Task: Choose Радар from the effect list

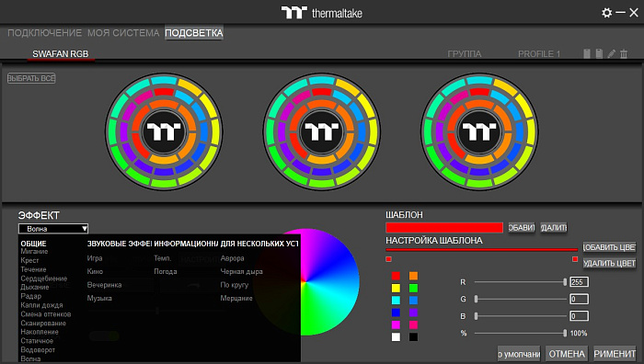Action: coord(31,296)
